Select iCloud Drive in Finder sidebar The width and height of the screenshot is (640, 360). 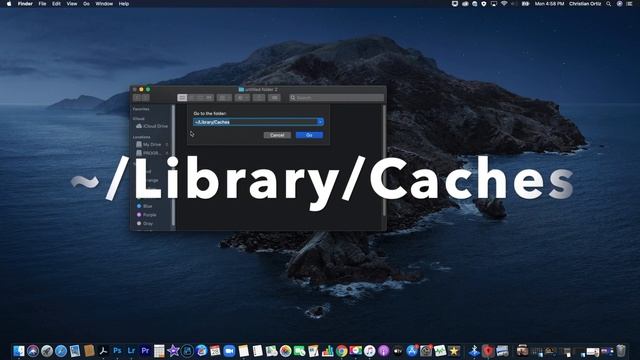pos(152,126)
